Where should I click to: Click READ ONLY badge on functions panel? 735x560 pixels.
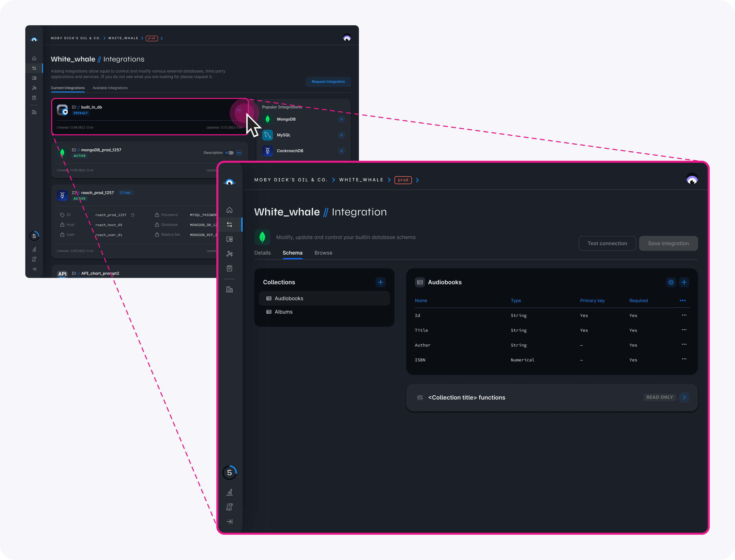tap(659, 397)
